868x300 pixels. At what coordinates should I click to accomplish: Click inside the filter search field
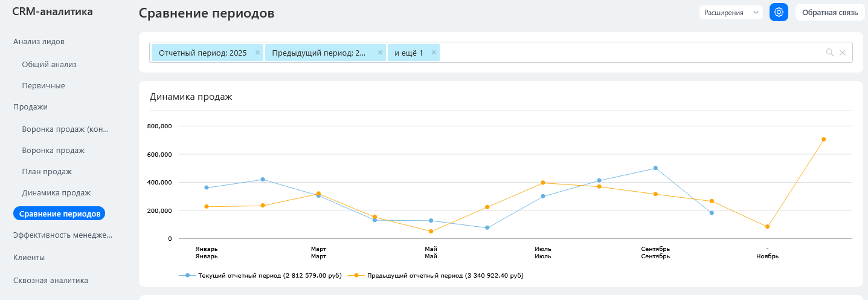coord(628,53)
